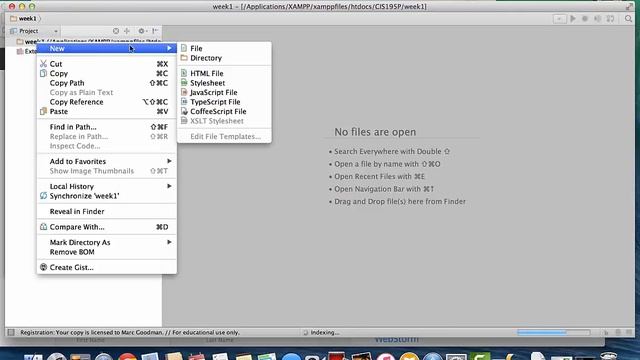Select Compare With option
This screenshot has height=360, width=640.
[x=107, y=227]
